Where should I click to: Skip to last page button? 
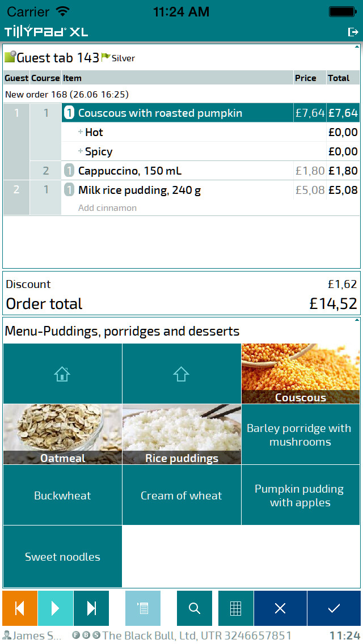coord(91,608)
